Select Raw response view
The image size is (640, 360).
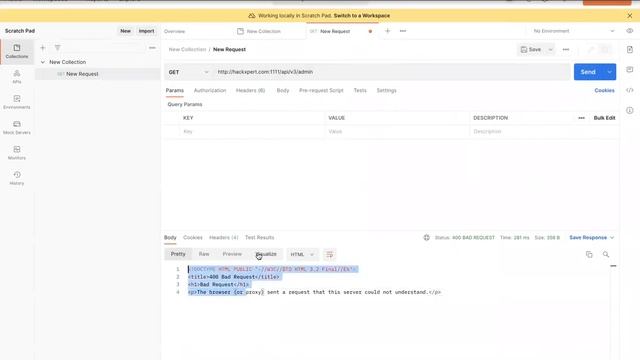click(204, 254)
